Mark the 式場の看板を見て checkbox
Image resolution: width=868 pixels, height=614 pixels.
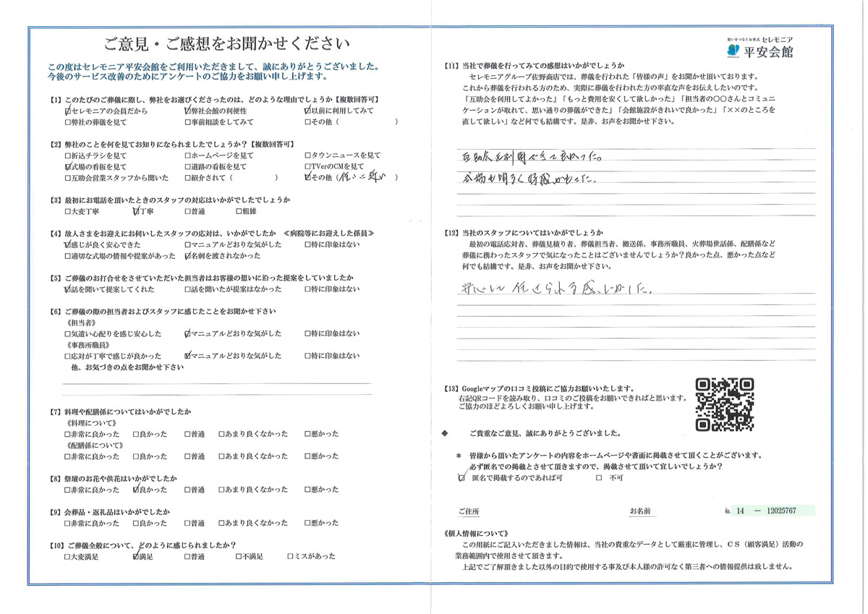[x=69, y=167]
